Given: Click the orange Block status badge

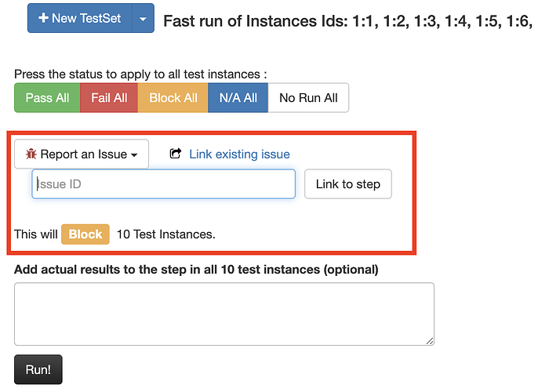Looking at the screenshot, I should click(85, 234).
